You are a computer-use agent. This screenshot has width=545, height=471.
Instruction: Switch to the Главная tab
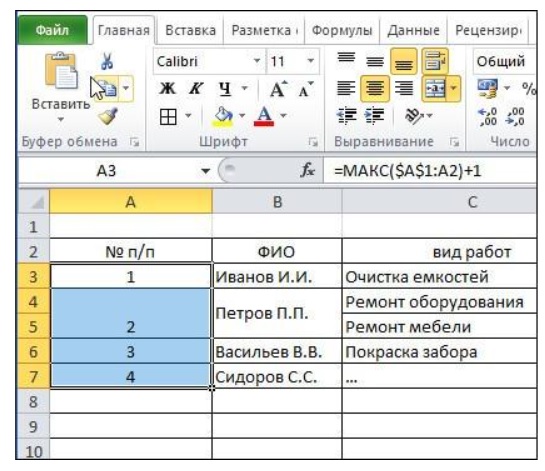[124, 31]
